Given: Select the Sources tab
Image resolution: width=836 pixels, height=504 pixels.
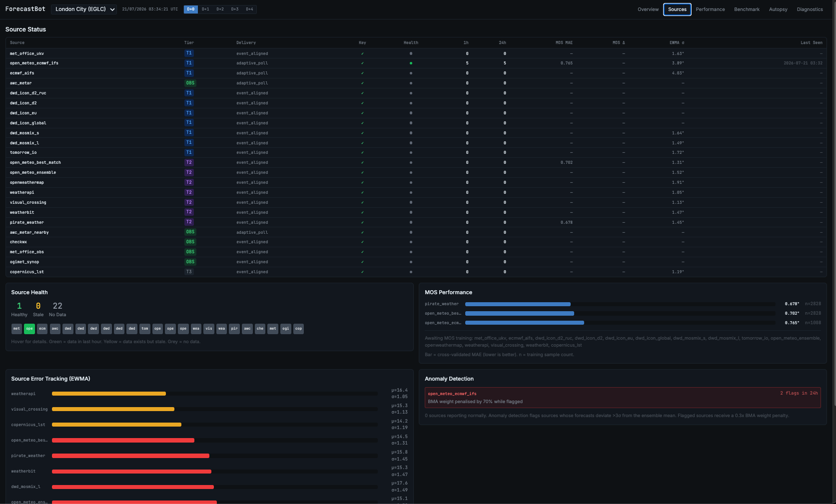Looking at the screenshot, I should click(677, 9).
